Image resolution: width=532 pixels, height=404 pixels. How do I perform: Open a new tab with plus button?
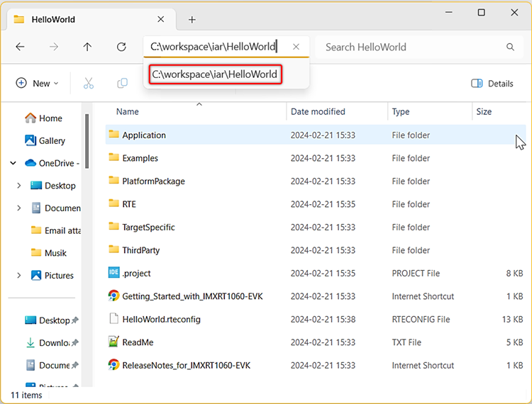192,20
